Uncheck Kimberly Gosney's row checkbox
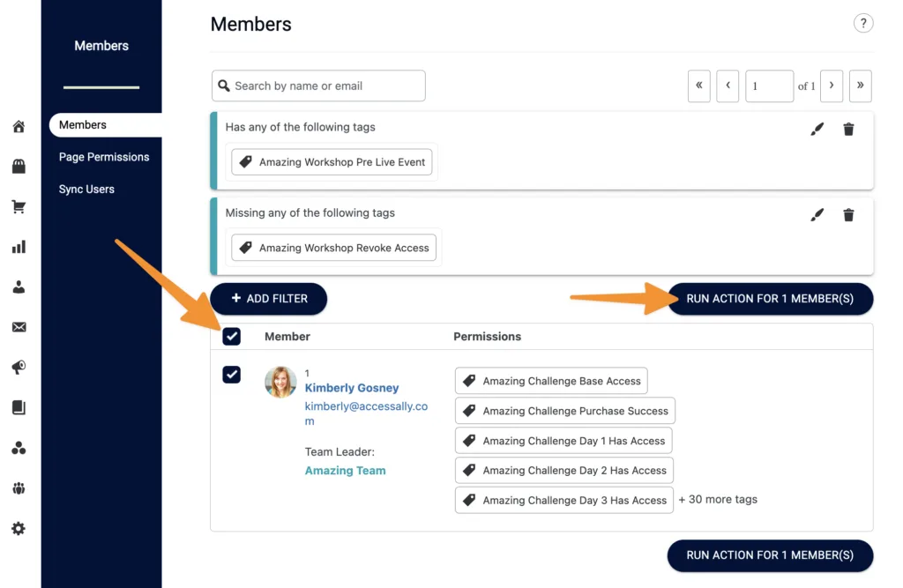The height and width of the screenshot is (588, 903). click(231, 375)
